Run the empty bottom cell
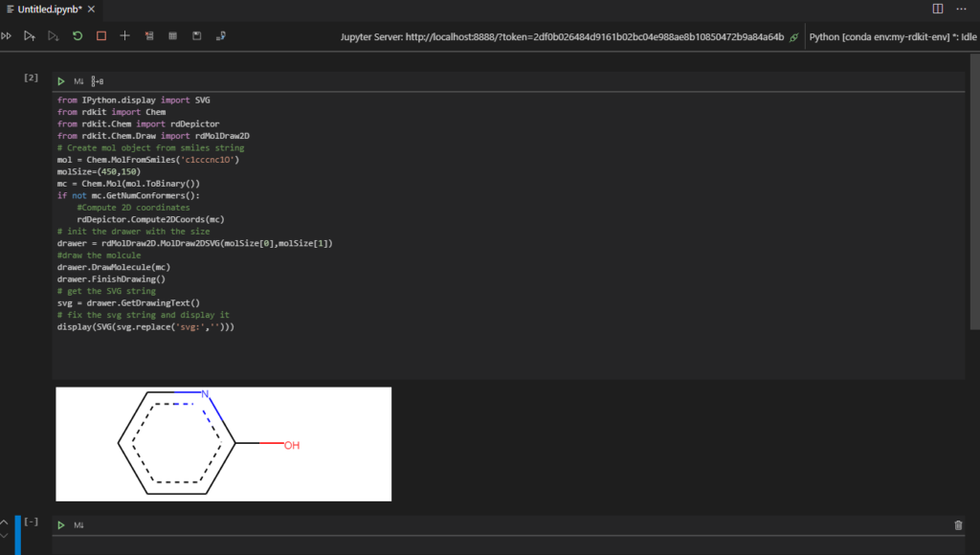 point(61,525)
